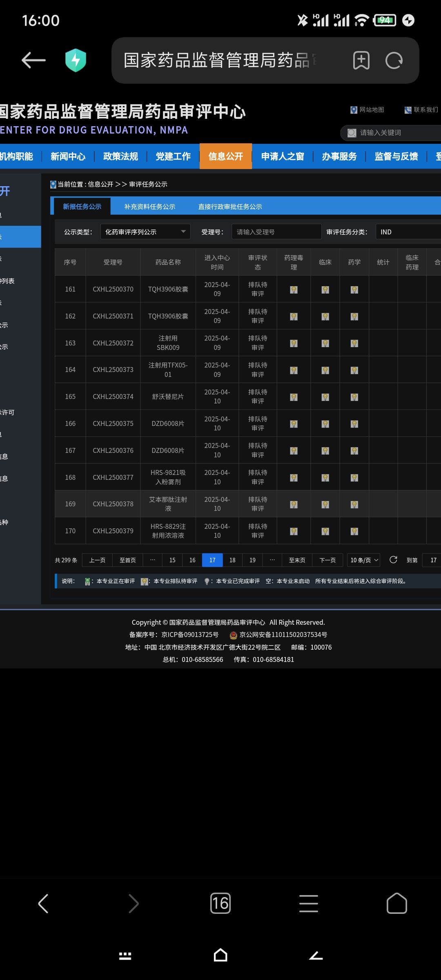Viewport: 441px width, 980px height.
Task: Click 临床 bulb icon for CXHL2500370
Action: (325, 290)
